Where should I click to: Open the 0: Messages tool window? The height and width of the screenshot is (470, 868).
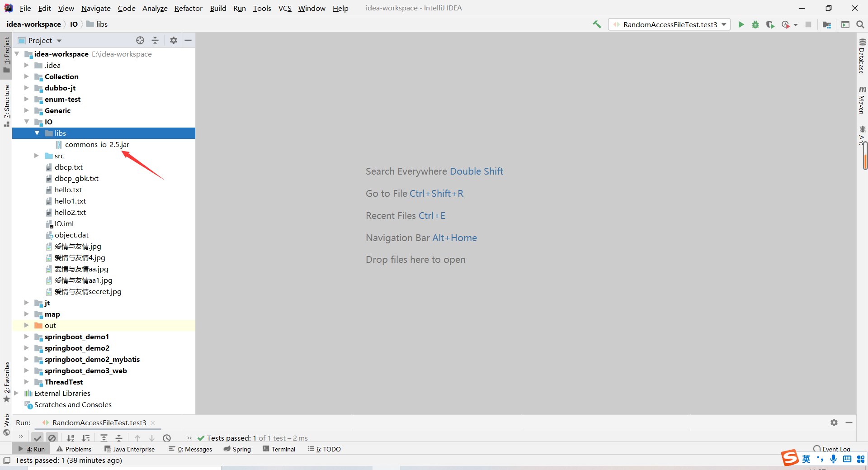pyautogui.click(x=190, y=449)
